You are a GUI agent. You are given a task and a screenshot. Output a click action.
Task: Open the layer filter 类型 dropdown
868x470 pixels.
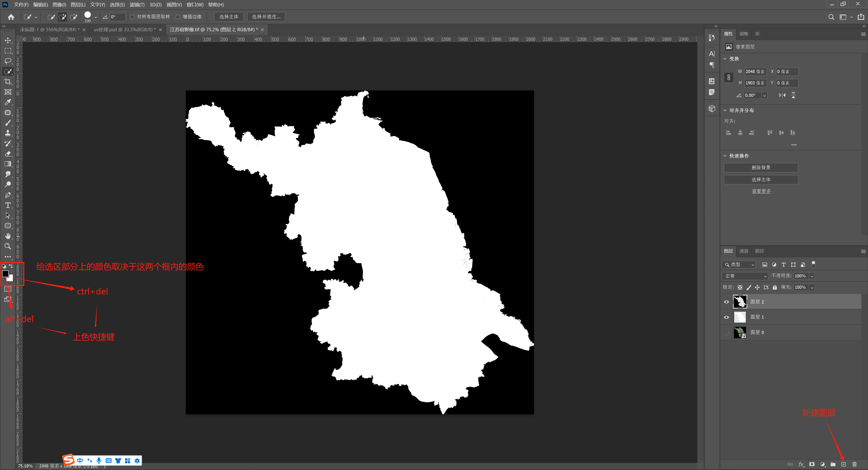click(x=739, y=265)
